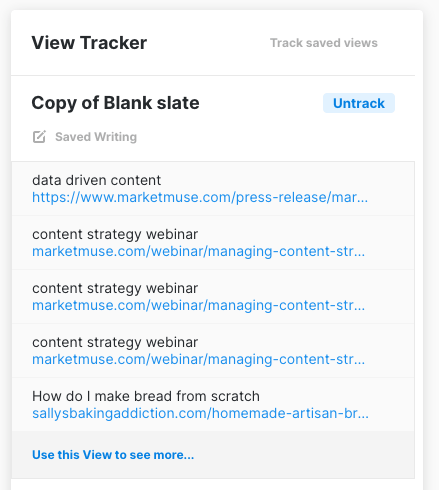The image size is (439, 490).
Task: Open the Copy of Blank slate view title
Action: coord(115,103)
